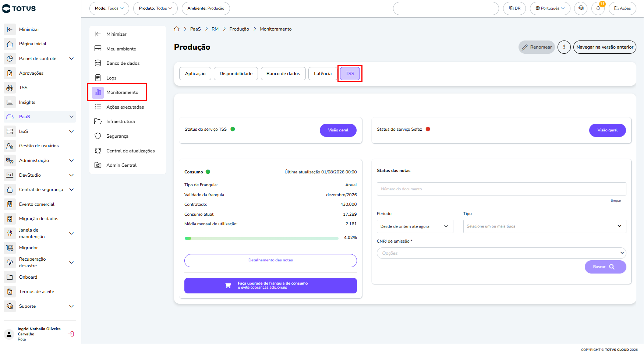Switch to the Banco de dados tab
Image resolution: width=644 pixels, height=356 pixels.
pyautogui.click(x=283, y=74)
